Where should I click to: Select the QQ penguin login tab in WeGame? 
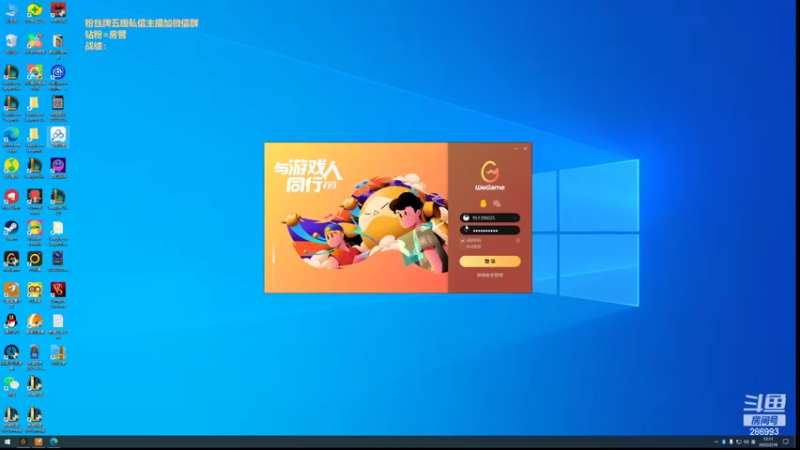pyautogui.click(x=483, y=204)
